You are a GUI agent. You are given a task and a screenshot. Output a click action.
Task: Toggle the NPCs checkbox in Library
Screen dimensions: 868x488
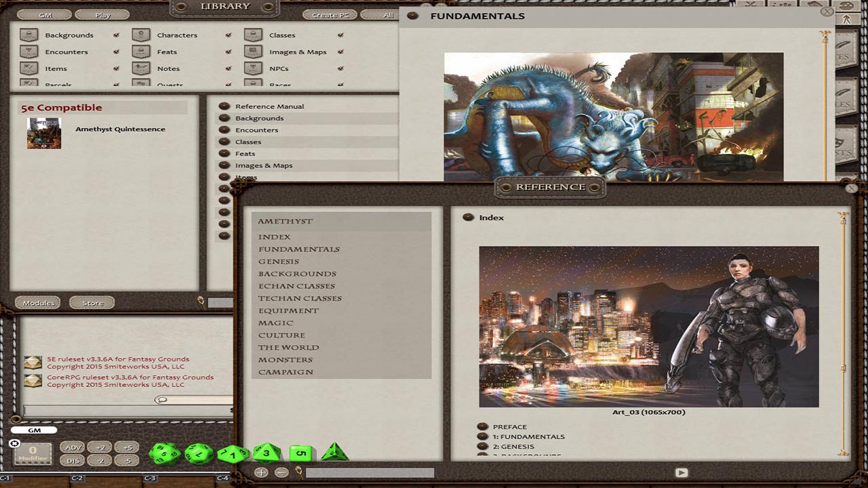point(340,68)
